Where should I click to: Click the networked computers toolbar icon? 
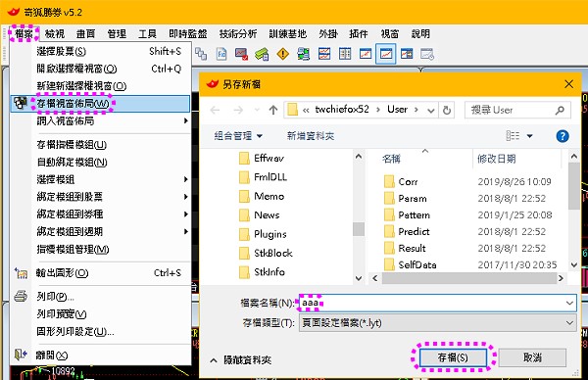(x=304, y=54)
